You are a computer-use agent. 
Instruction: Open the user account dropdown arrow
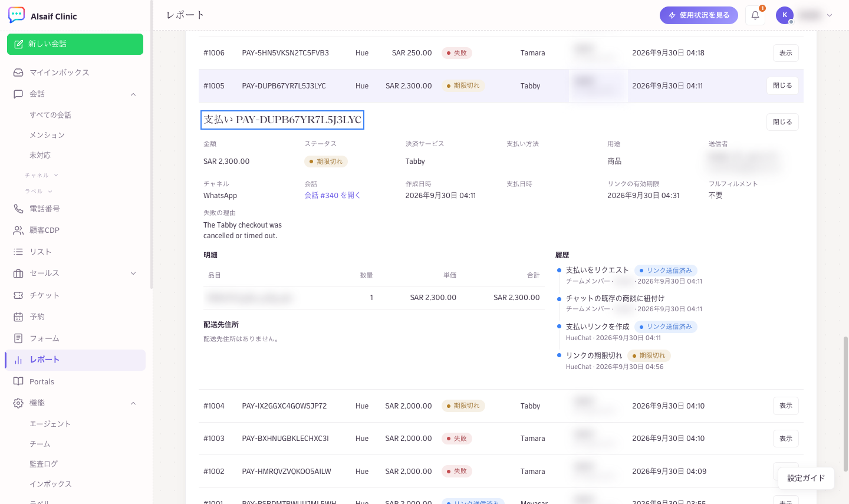[830, 15]
